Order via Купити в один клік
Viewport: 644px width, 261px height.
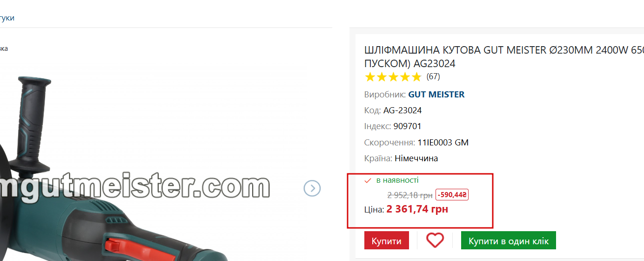coord(509,240)
